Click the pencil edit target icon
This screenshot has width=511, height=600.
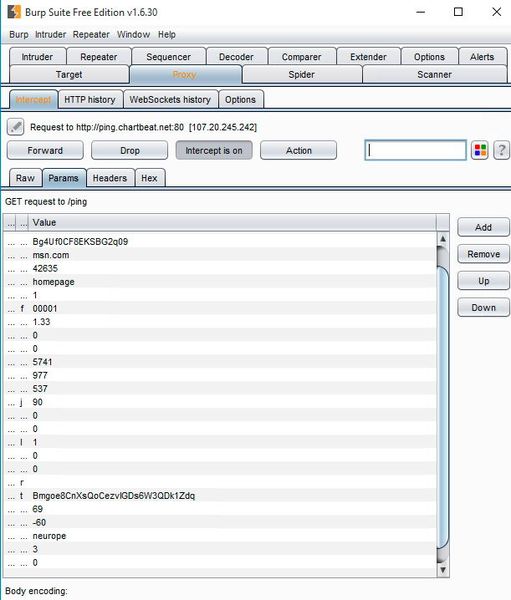(x=16, y=127)
